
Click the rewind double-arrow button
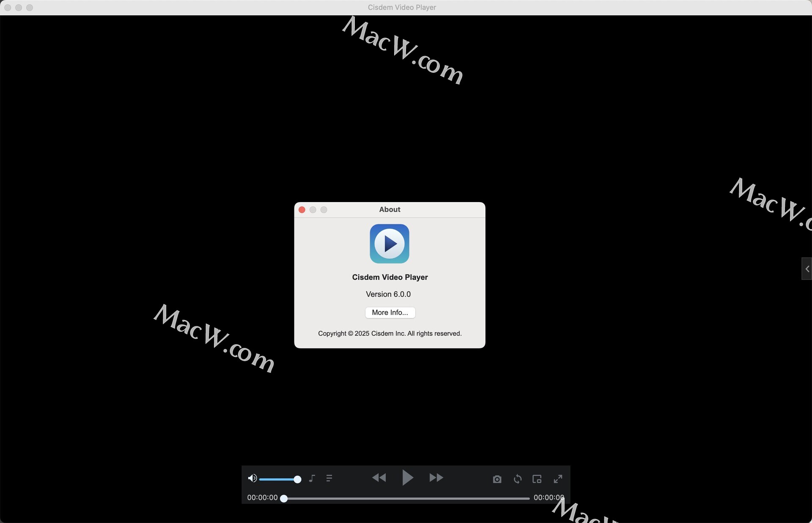[x=379, y=478]
